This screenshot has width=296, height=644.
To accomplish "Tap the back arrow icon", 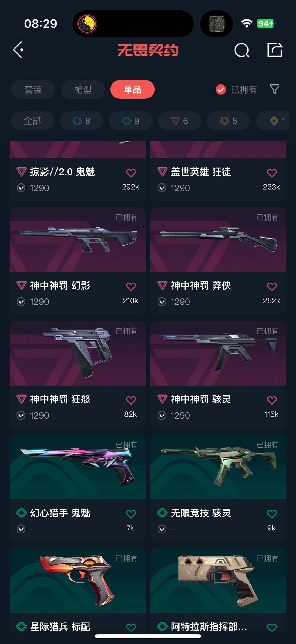I will click(x=18, y=50).
